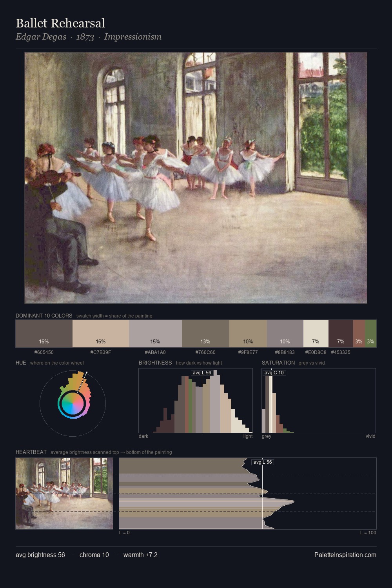Click the Ballet Rehearsal title
The width and height of the screenshot is (392, 588).
(60, 23)
